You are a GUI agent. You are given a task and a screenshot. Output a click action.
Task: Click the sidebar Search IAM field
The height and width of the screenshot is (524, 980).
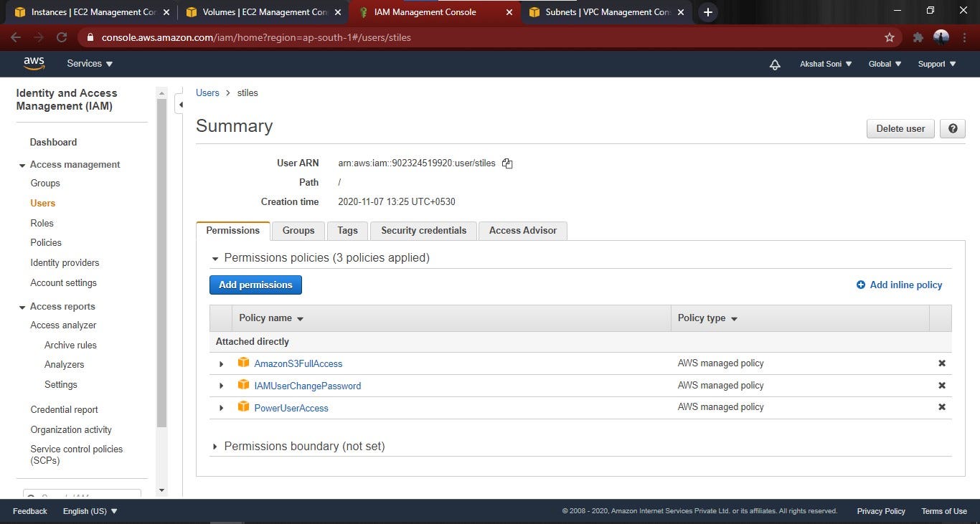(x=82, y=495)
